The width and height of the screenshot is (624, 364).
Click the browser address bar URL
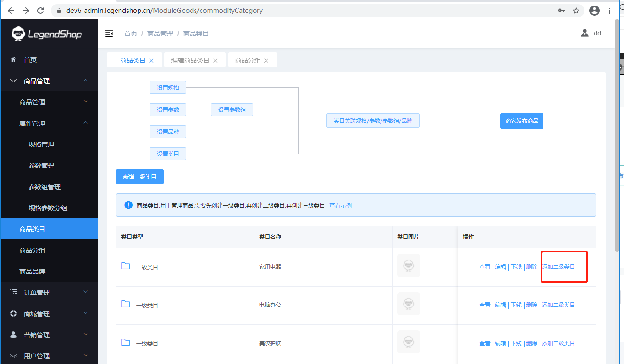[x=164, y=11]
